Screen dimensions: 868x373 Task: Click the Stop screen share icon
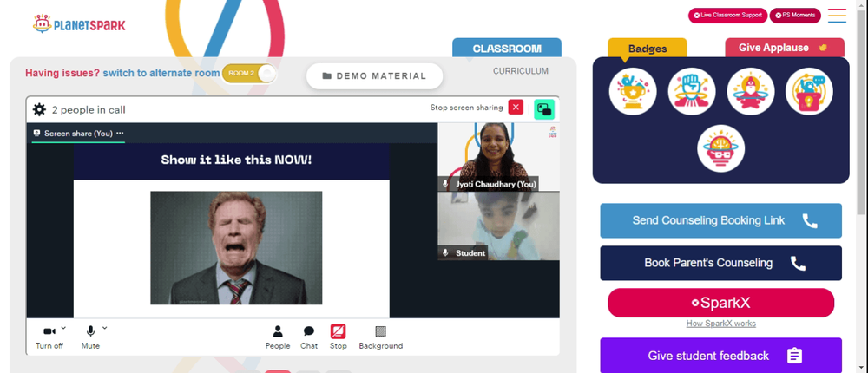(x=339, y=331)
